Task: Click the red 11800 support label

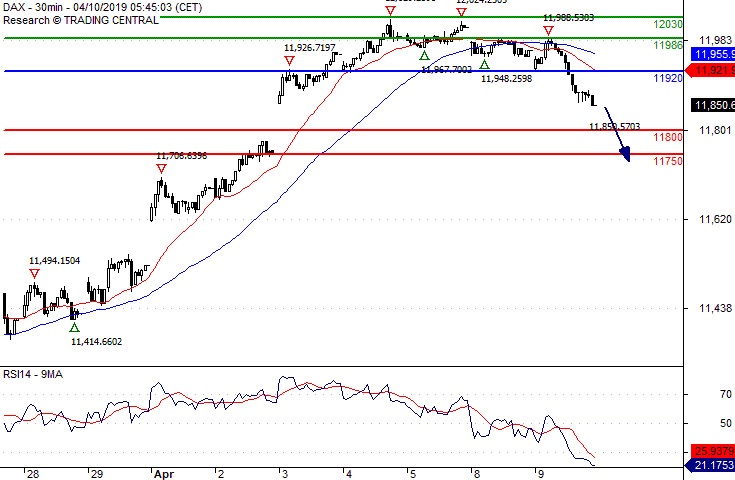Action: pos(668,137)
